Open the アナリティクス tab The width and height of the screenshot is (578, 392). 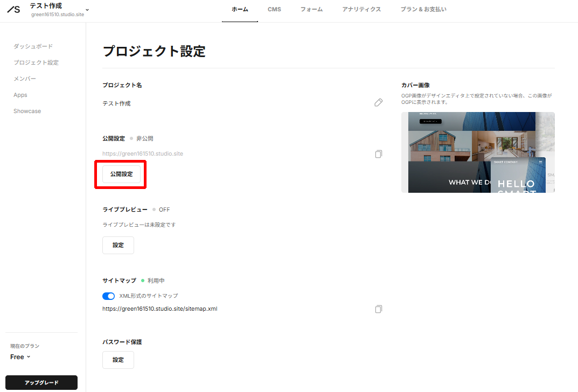pos(361,9)
